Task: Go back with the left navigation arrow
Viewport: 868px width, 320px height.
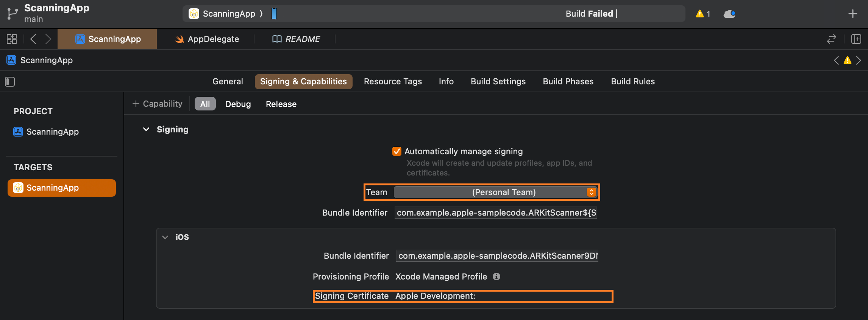Action: tap(33, 39)
